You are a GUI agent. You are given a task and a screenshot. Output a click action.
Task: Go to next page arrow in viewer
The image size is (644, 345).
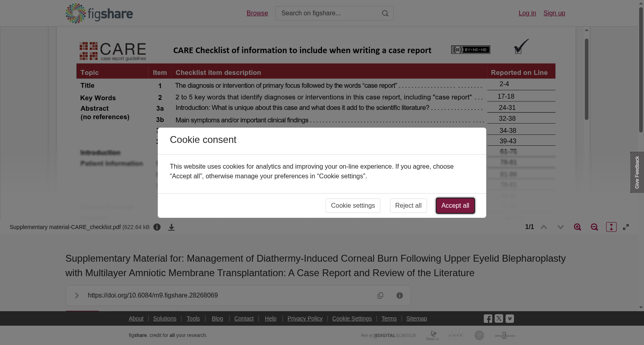561,227
